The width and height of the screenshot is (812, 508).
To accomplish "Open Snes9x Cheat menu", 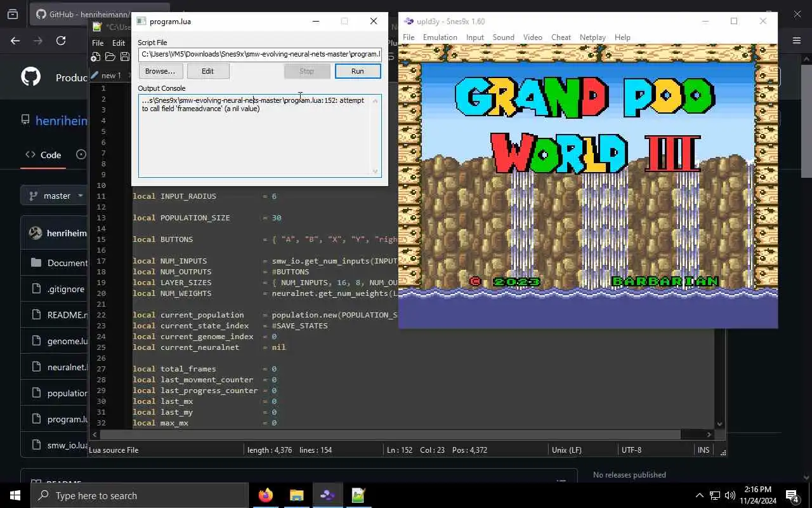I will [561, 37].
